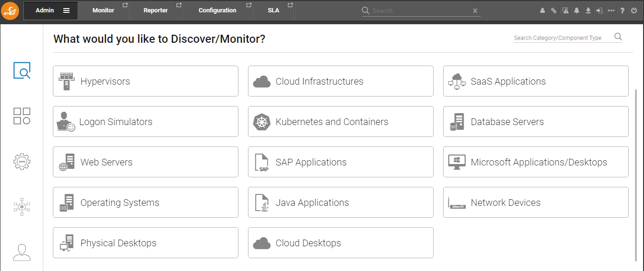Click the chain link icon in top bar

pyautogui.click(x=554, y=10)
